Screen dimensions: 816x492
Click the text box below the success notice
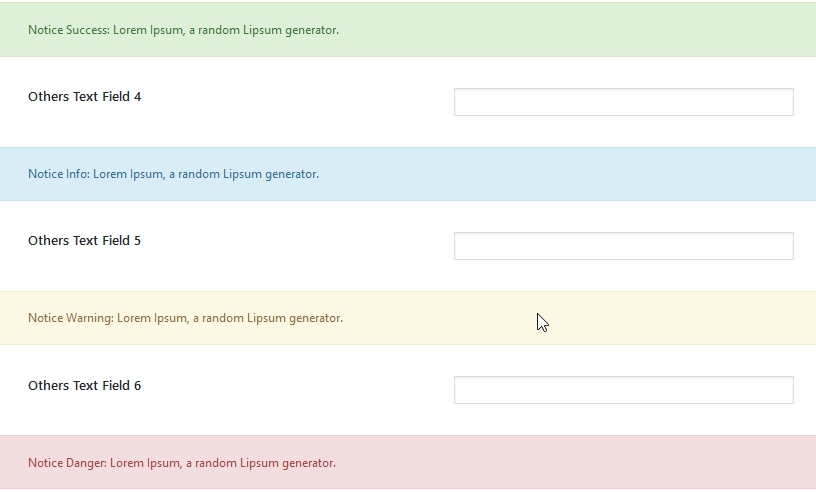(623, 102)
